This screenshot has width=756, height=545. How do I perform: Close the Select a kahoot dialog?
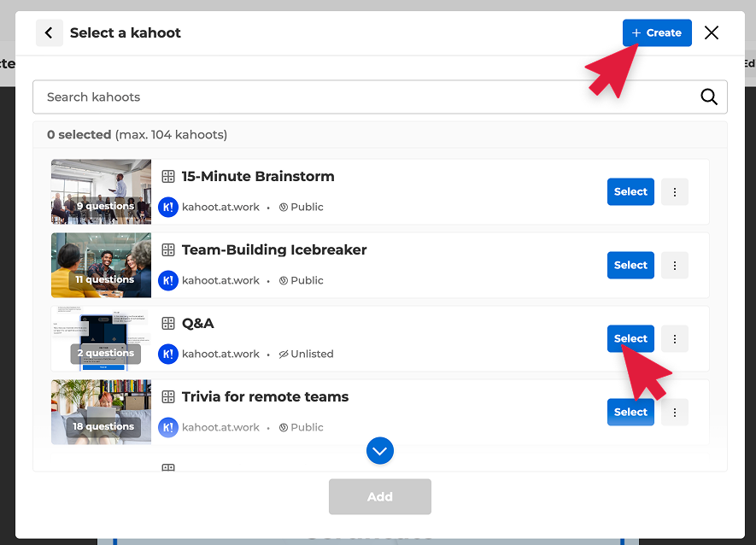[712, 32]
